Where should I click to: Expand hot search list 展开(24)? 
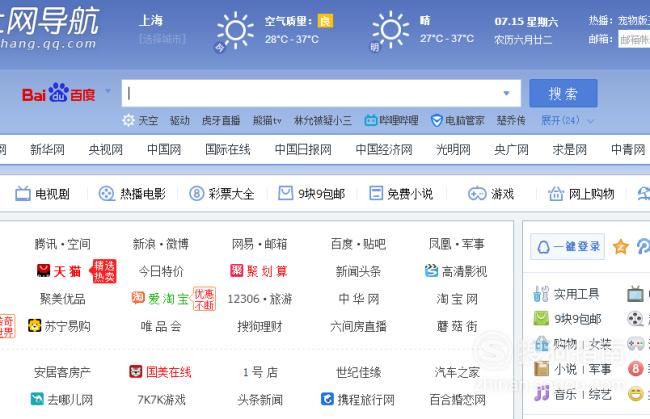click(568, 121)
